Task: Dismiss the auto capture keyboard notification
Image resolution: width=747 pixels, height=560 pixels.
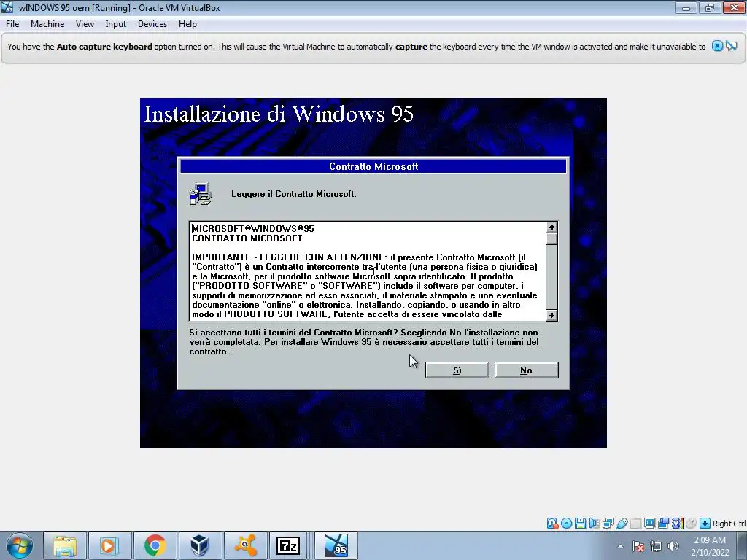Action: (718, 46)
